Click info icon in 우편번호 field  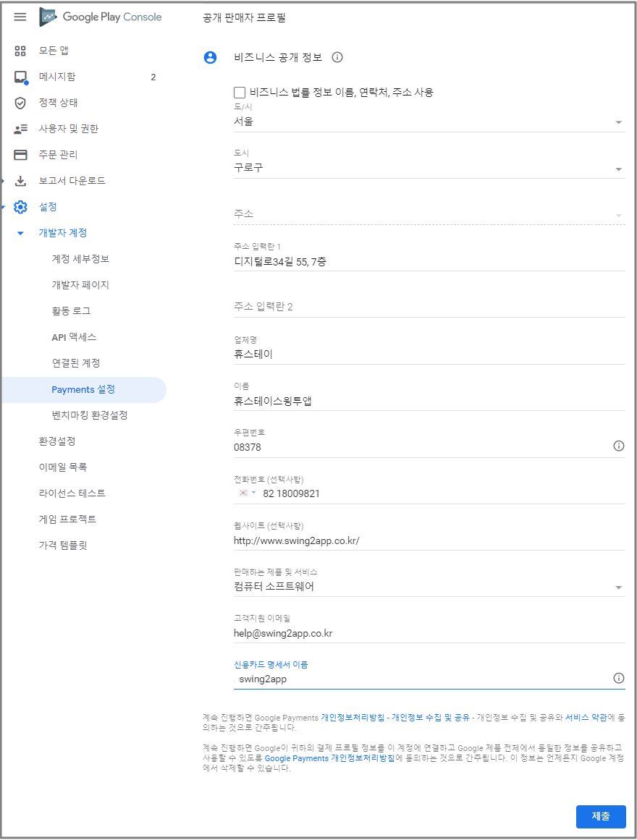618,446
